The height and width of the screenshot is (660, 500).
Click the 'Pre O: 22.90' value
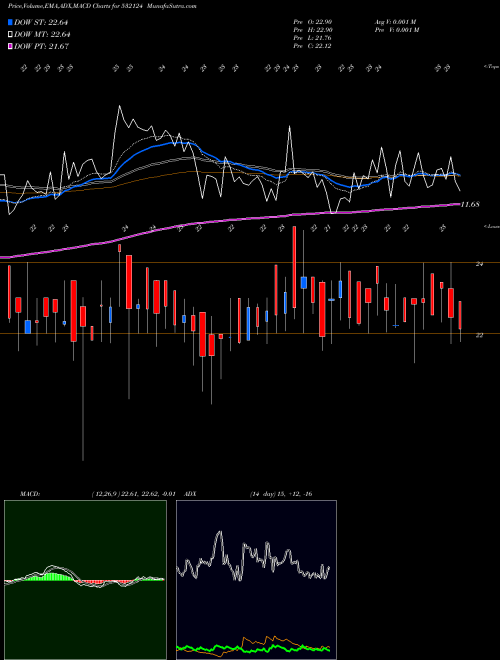point(313,21)
